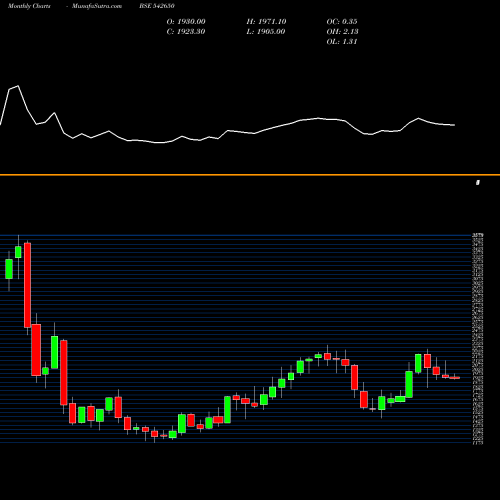Click the 'BSE 542650' symbol label
This screenshot has width=500, height=500.
click(157, 6)
